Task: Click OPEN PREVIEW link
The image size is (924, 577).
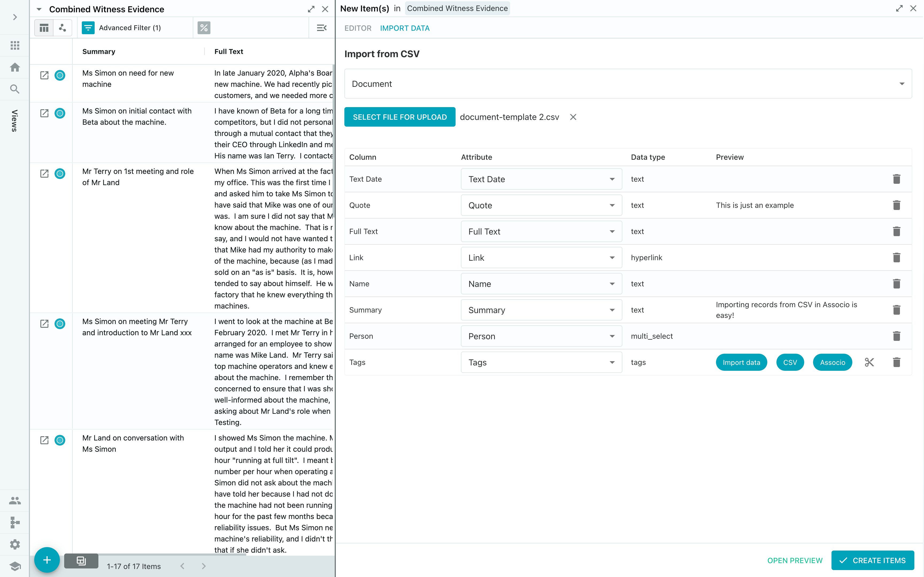Action: click(x=795, y=560)
